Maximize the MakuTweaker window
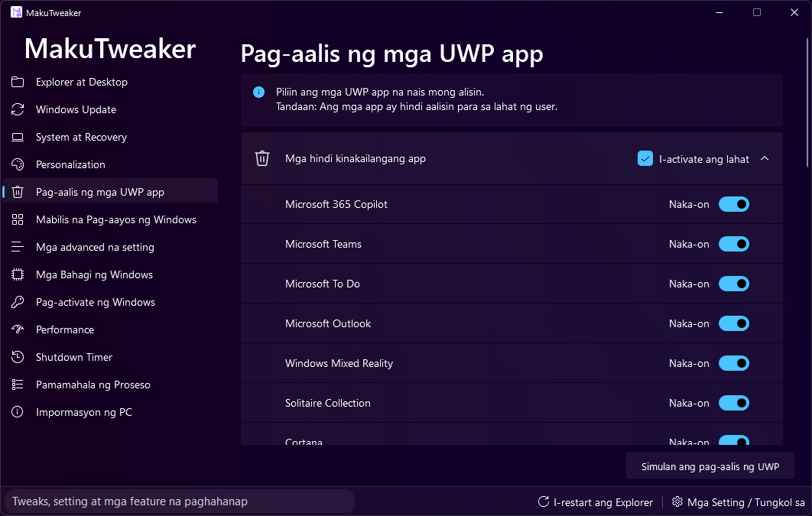The width and height of the screenshot is (812, 516). point(757,12)
